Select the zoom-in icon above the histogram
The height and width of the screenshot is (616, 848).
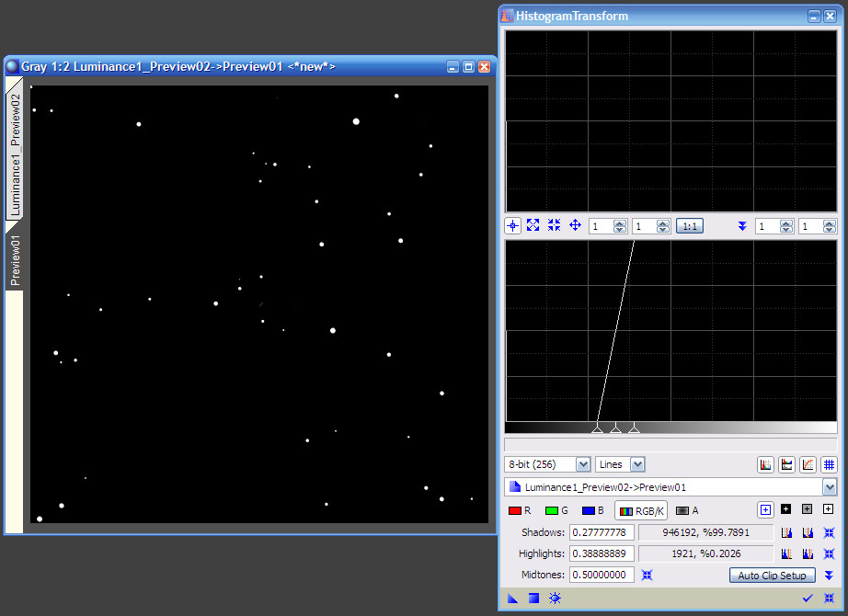(x=532, y=225)
